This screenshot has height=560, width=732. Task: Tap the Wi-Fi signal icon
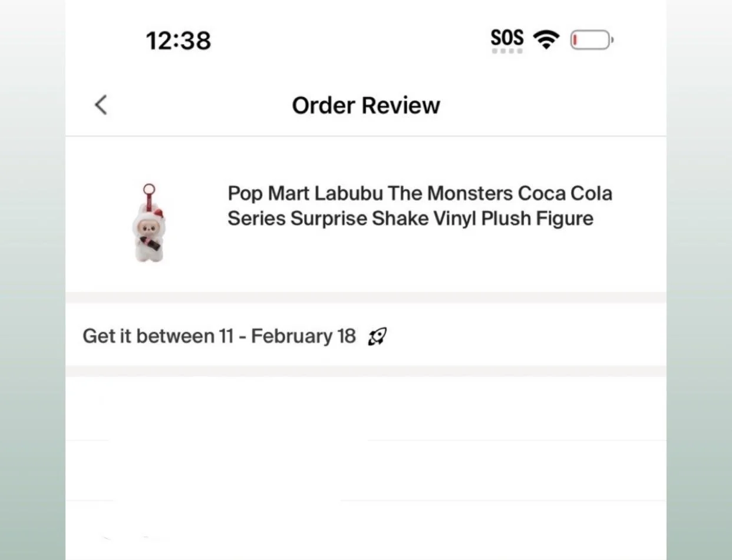(546, 40)
